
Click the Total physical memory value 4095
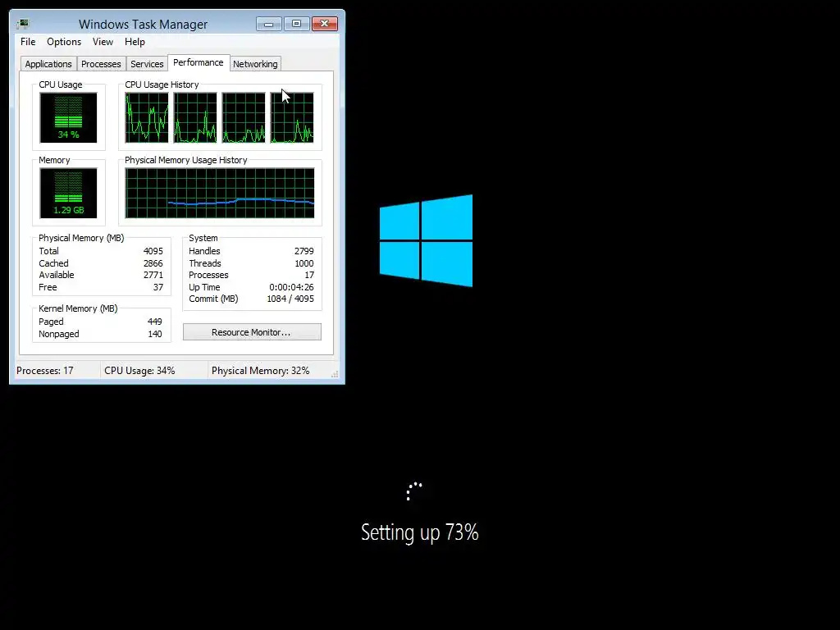(x=153, y=251)
